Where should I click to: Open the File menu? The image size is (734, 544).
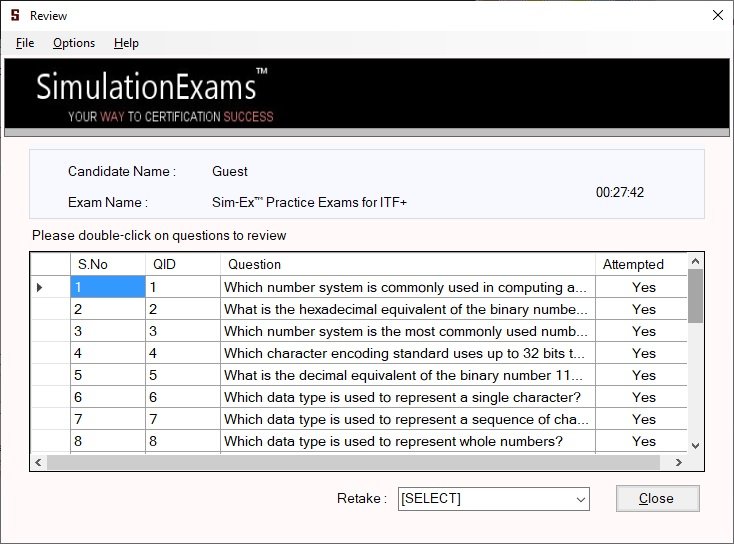point(25,43)
